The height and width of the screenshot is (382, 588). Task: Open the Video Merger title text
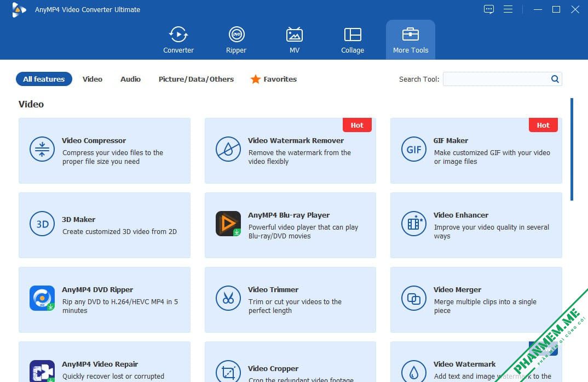click(457, 290)
